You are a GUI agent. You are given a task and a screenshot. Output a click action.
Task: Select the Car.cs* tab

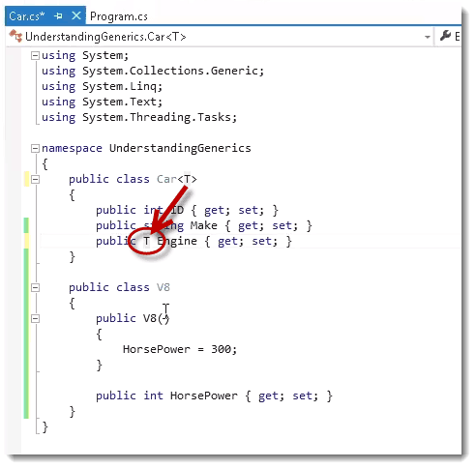27,15
